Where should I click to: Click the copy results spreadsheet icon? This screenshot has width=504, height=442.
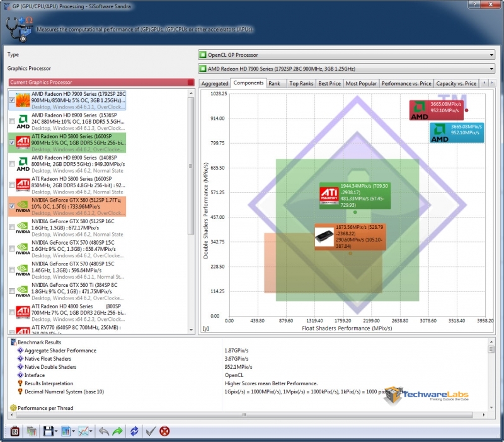tap(31, 431)
